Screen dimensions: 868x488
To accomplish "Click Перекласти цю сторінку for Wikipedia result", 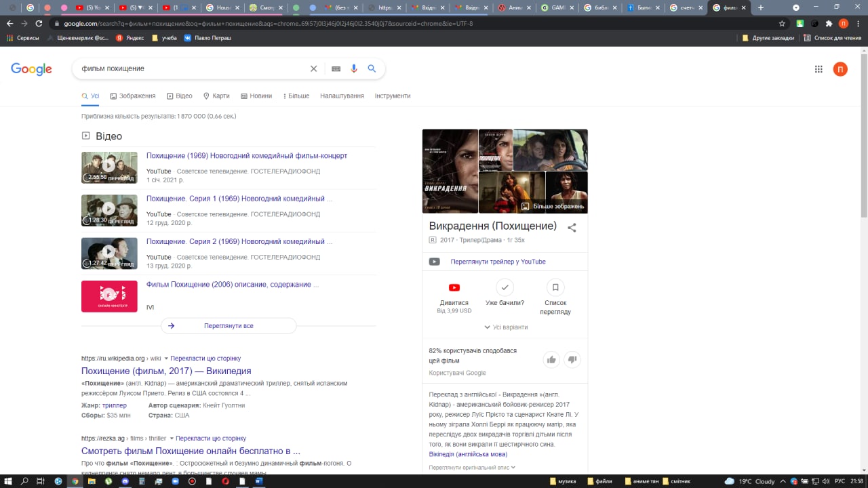I will (205, 359).
